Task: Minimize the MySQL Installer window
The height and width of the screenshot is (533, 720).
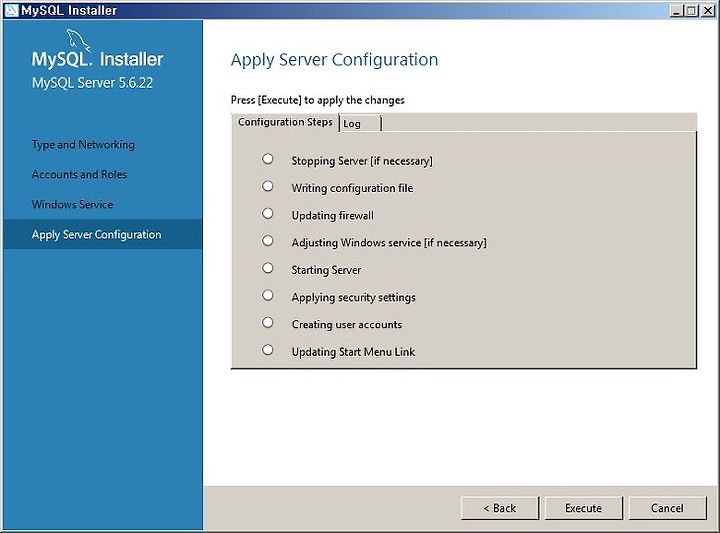Action: (x=676, y=10)
